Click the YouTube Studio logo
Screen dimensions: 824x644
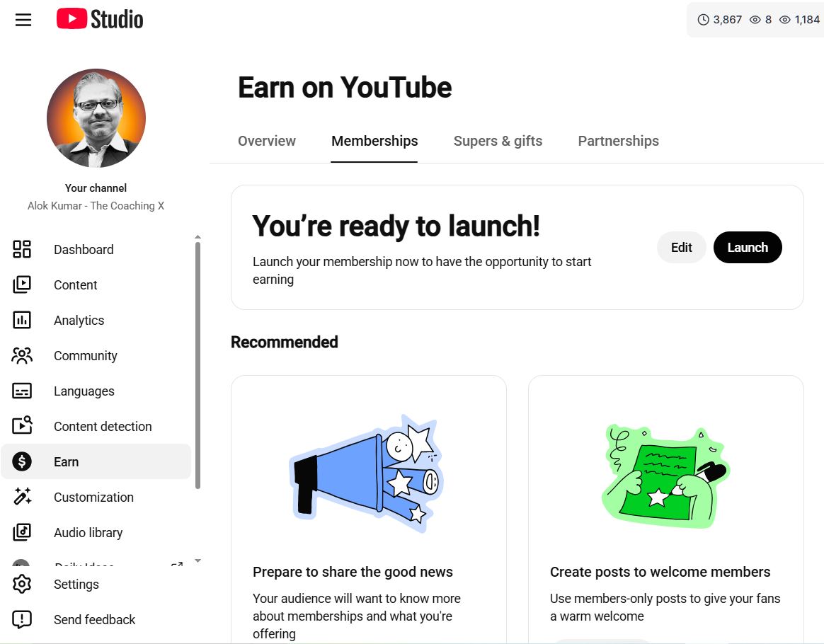pyautogui.click(x=100, y=19)
